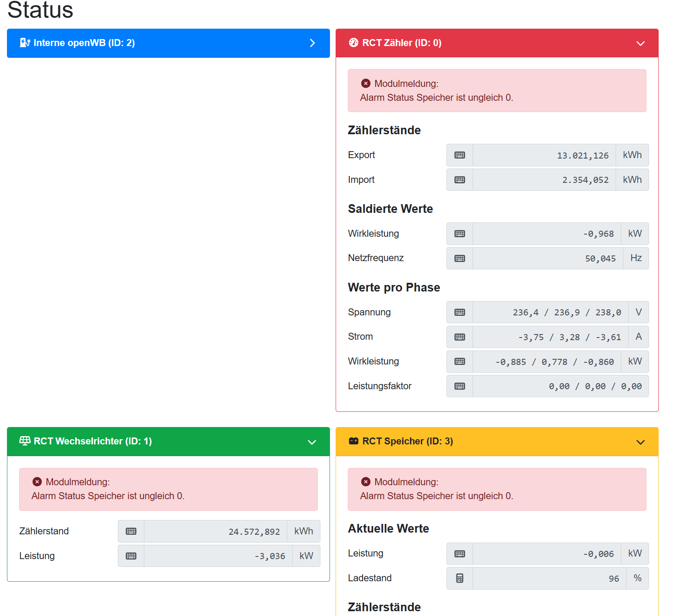Click the charging station icon of Interne openWB
673x616 pixels.
tap(25, 43)
